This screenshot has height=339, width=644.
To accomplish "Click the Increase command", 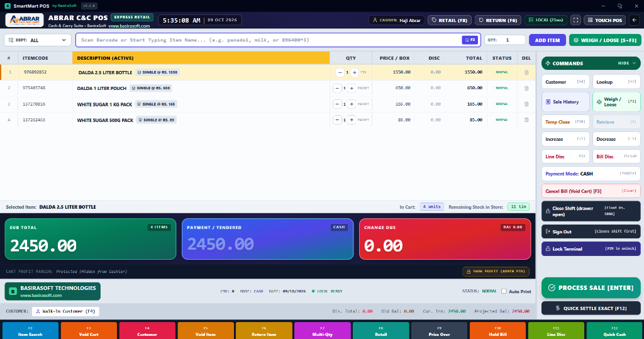I will (x=565, y=139).
